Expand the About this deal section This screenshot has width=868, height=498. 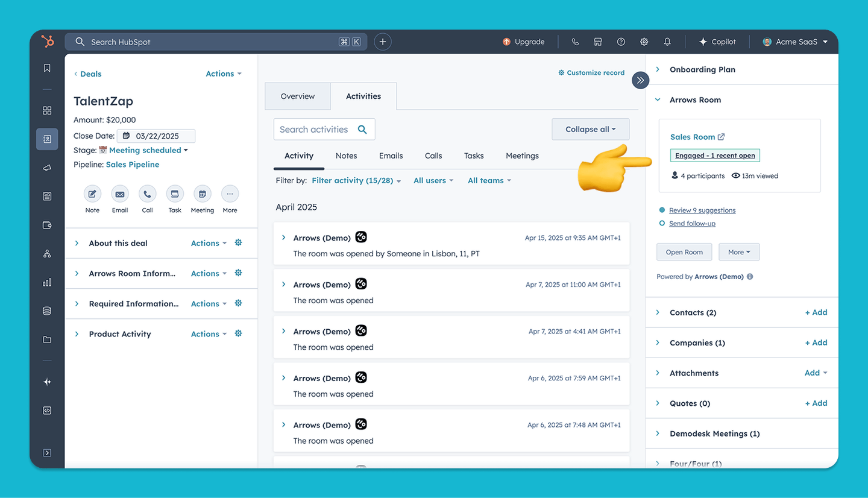pos(77,243)
